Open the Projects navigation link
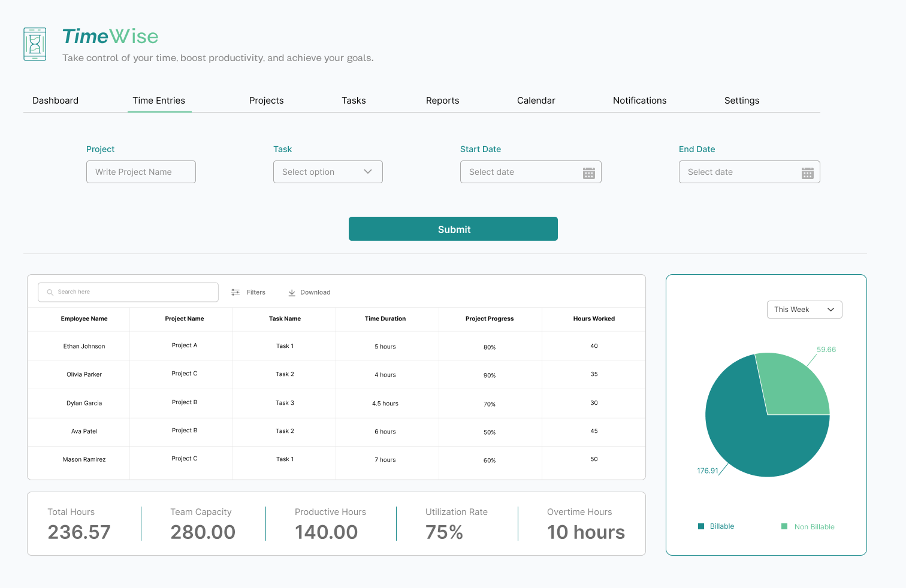The height and width of the screenshot is (588, 906). click(x=266, y=100)
